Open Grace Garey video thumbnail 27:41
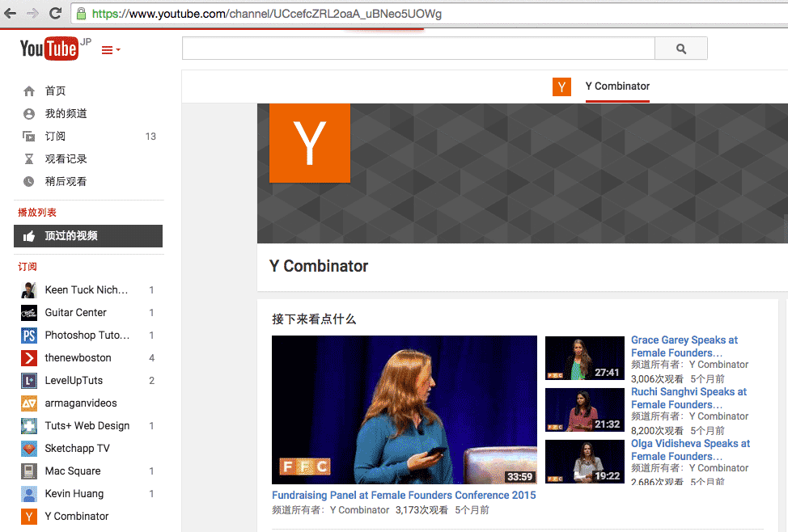The width and height of the screenshot is (788, 532). coord(585,358)
